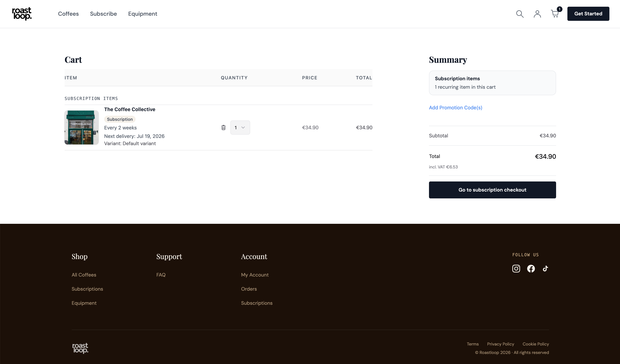Viewport: 620px width, 364px height.
Task: Click Add Promotion Code(s) link
Action: [x=456, y=108]
